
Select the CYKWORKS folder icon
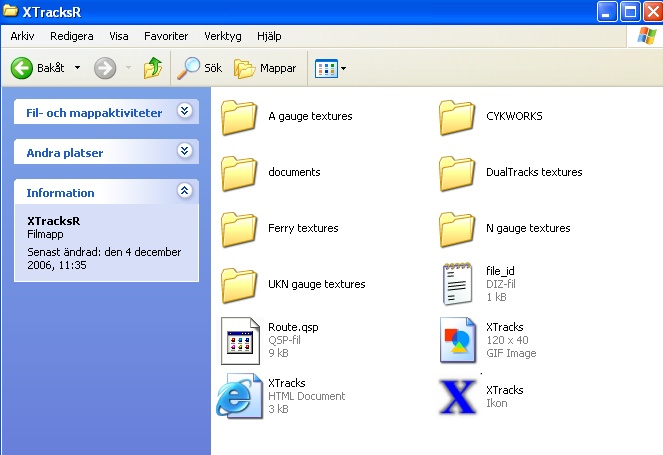pyautogui.click(x=457, y=117)
